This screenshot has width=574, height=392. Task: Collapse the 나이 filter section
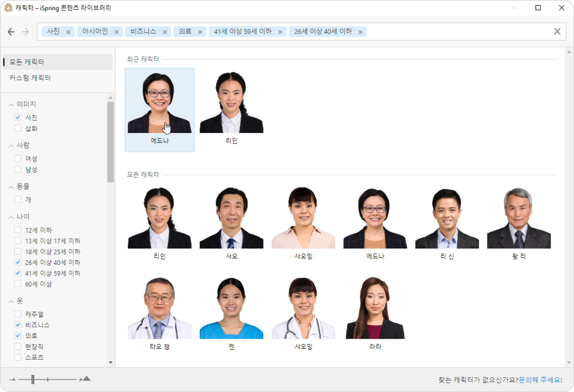pyautogui.click(x=11, y=217)
